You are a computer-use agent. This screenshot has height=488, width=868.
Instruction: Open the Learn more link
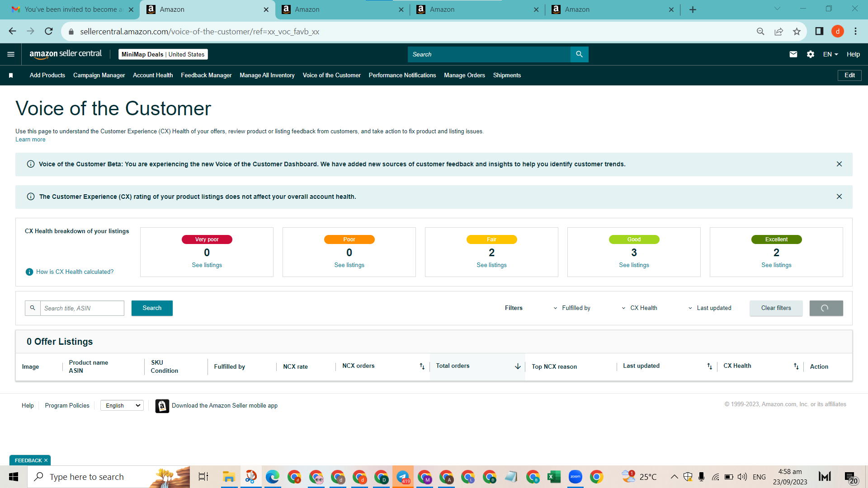(30, 140)
